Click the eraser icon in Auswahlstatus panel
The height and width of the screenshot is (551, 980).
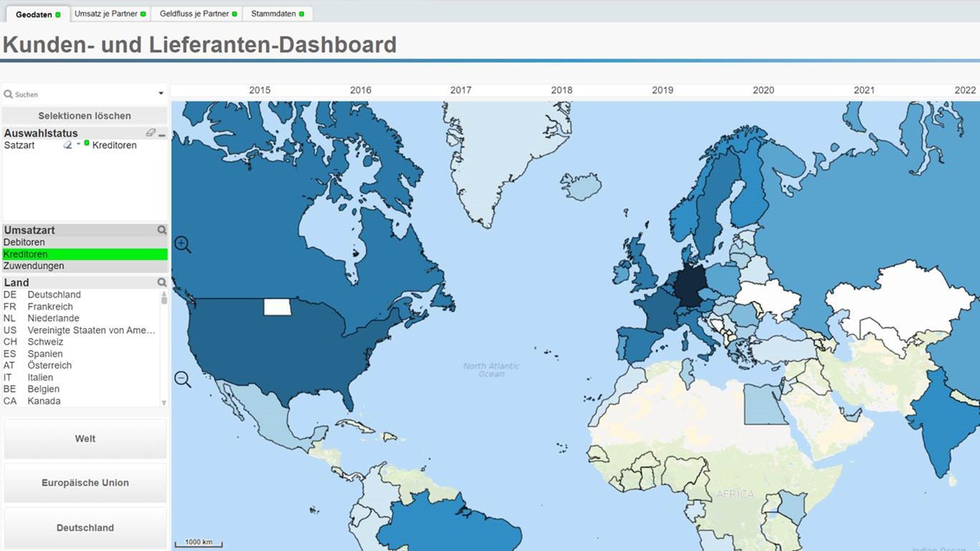151,133
